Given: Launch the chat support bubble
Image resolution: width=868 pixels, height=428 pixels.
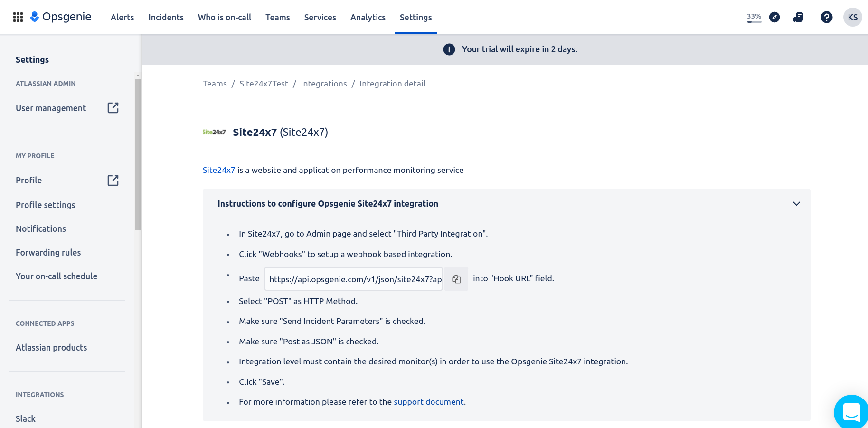Looking at the screenshot, I should tap(850, 412).
